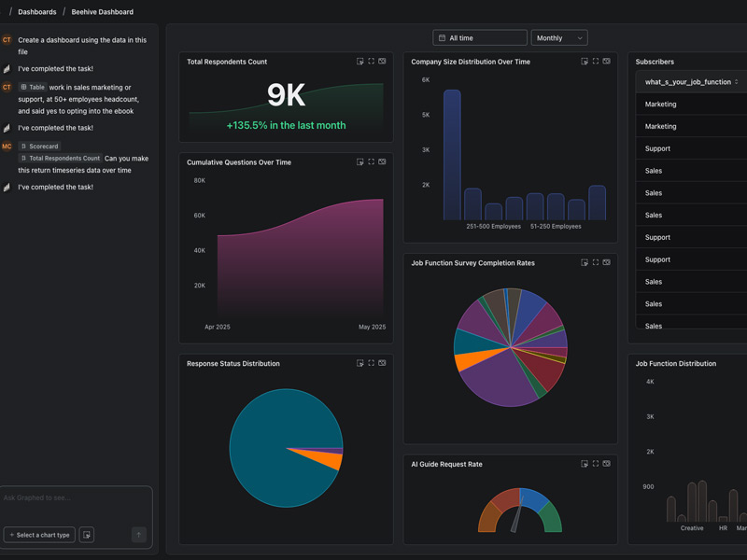
Task: Click select-element icon on AI Guide Request Rate
Action: click(x=585, y=464)
